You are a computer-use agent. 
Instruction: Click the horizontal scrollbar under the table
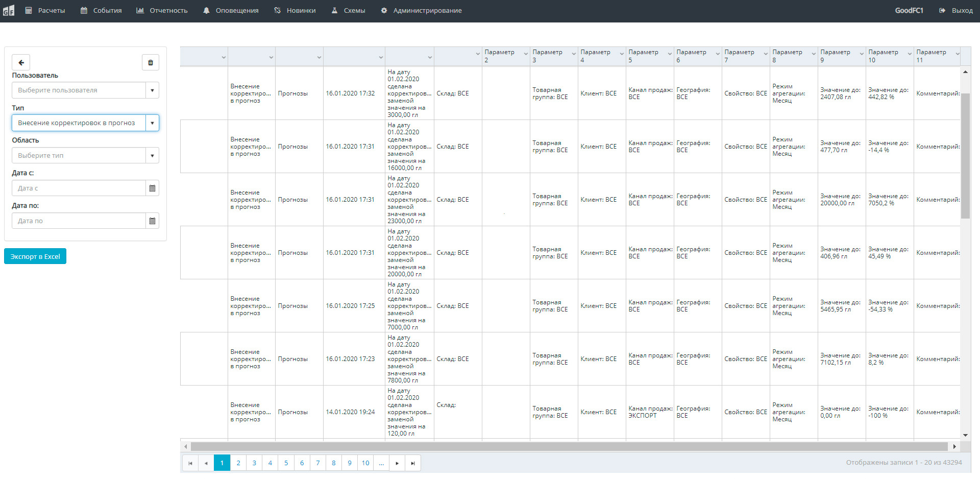pyautogui.click(x=569, y=447)
